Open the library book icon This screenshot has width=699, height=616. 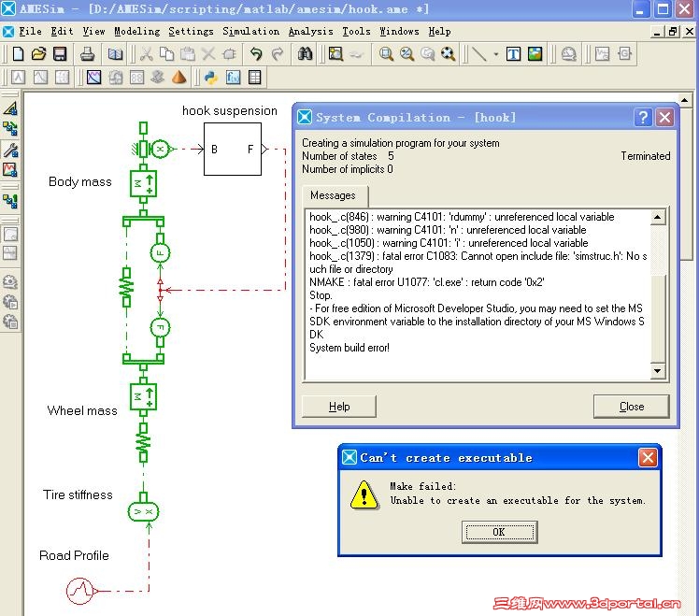[x=116, y=54]
